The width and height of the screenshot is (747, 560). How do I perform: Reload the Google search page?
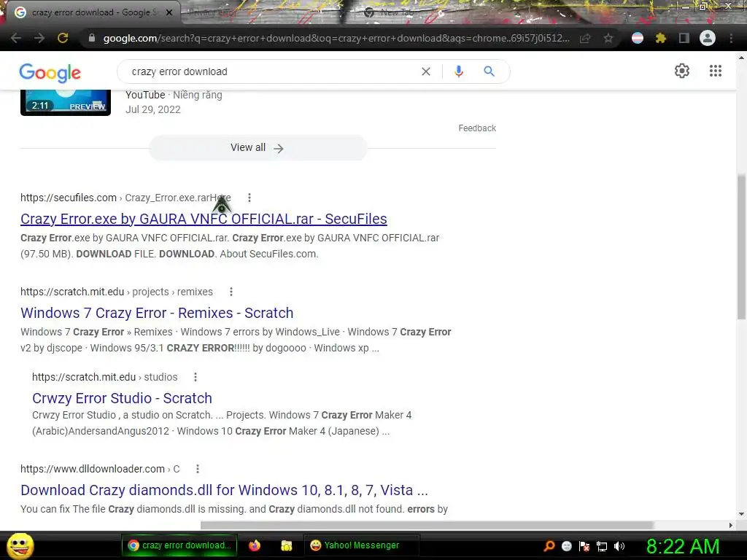[x=63, y=38]
